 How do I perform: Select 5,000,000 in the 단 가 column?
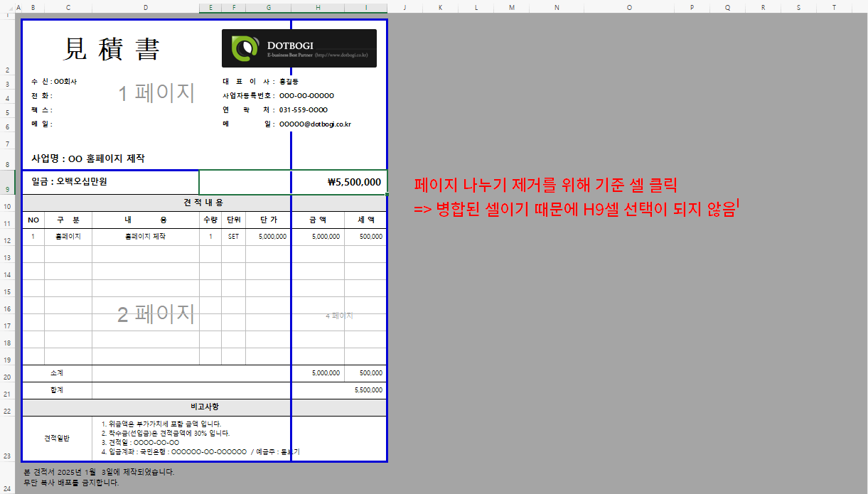click(x=269, y=237)
